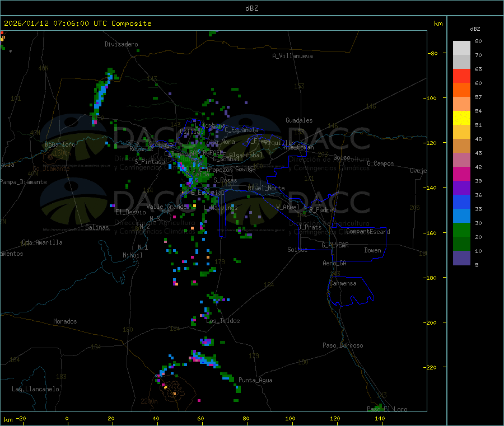Select the Cda_Amarilla location label

click(x=42, y=242)
